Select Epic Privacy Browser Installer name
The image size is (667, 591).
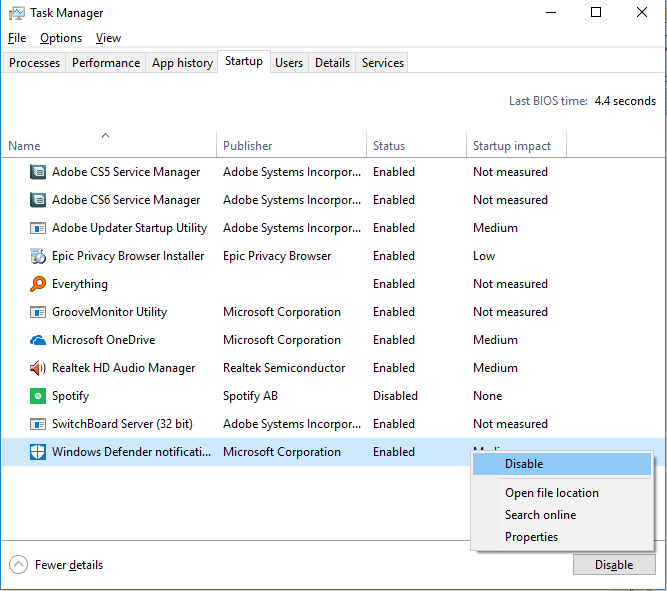tap(128, 256)
